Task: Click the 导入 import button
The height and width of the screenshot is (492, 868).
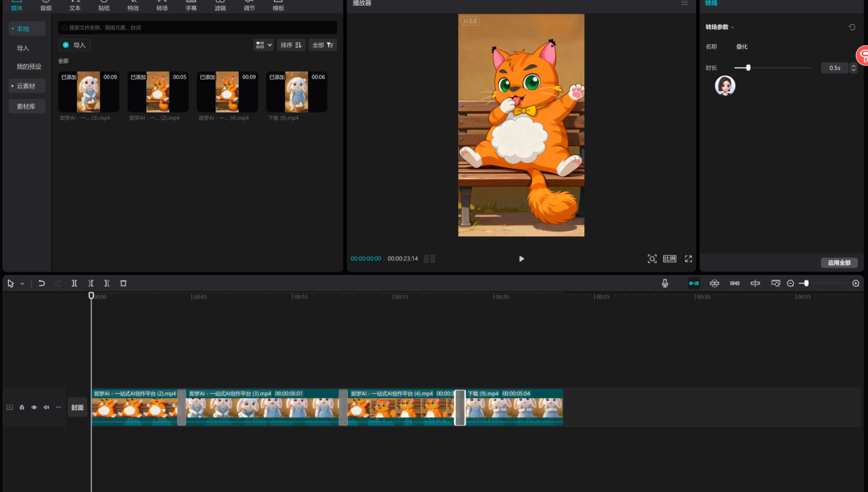Action: point(74,45)
